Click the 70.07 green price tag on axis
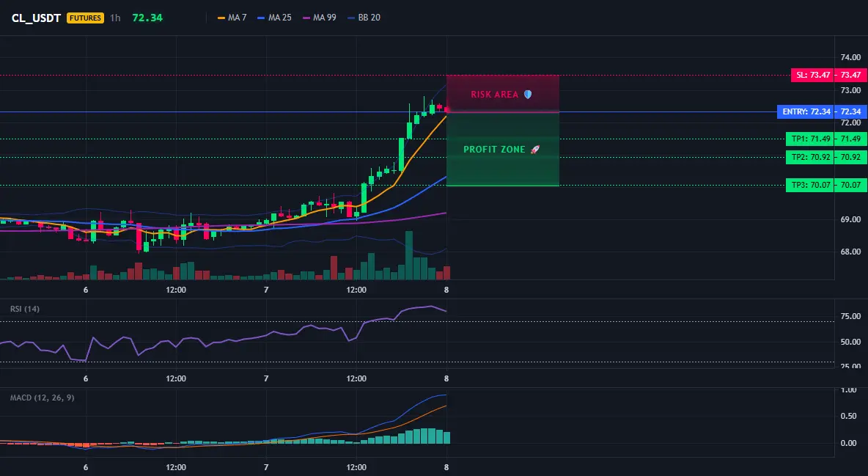This screenshot has width=868, height=476. 850,185
